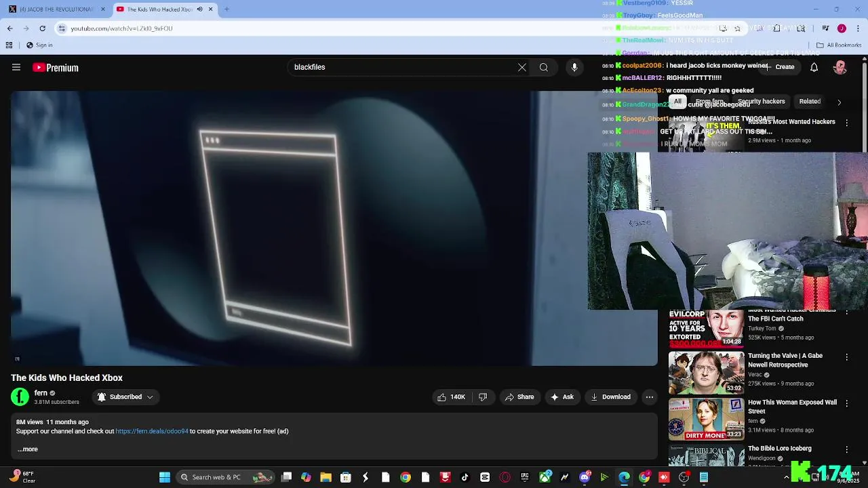
Task: Dislike the video
Action: [483, 397]
